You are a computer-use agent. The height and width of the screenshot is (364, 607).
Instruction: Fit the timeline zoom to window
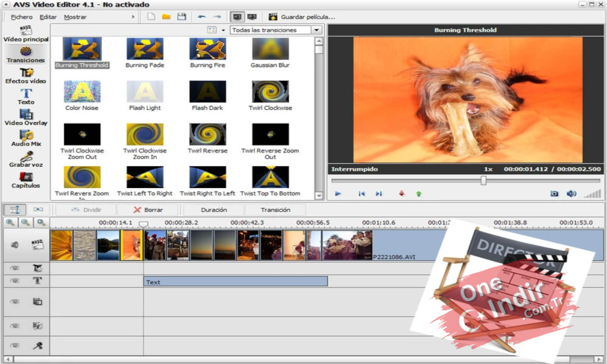(41, 222)
